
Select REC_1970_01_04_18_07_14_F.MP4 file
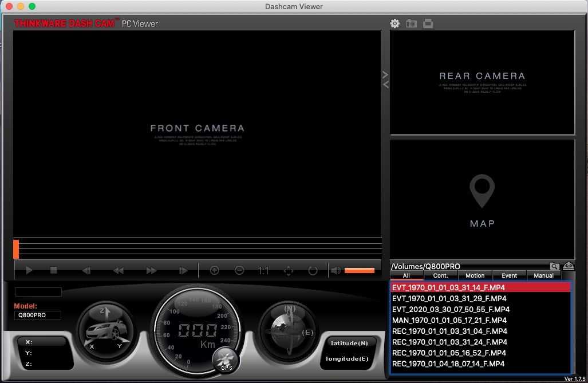click(x=481, y=364)
